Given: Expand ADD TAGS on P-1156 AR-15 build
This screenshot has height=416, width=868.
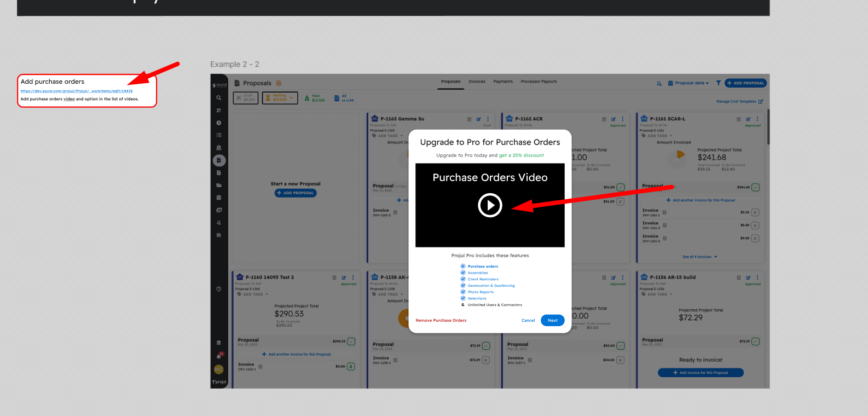Looking at the screenshot, I should [657, 294].
